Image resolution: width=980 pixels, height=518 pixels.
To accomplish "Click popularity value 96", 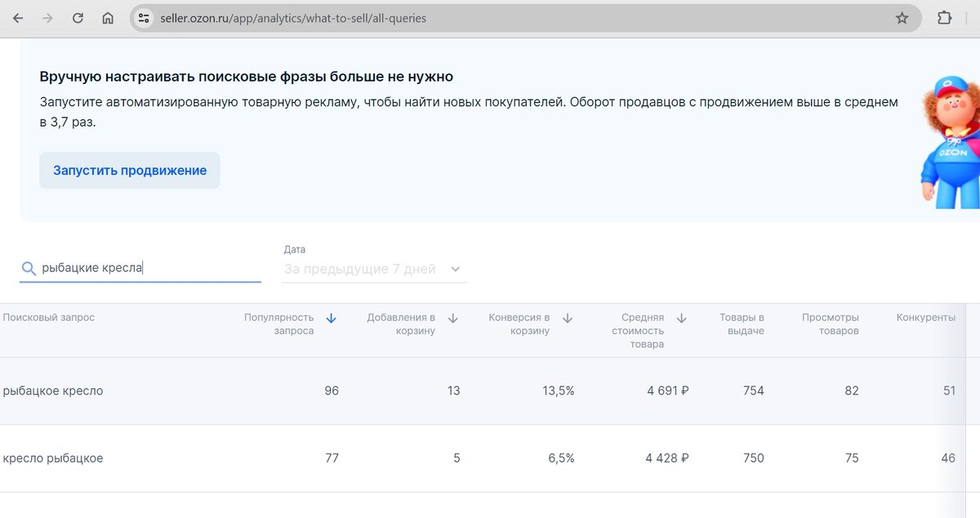I will (x=331, y=391).
